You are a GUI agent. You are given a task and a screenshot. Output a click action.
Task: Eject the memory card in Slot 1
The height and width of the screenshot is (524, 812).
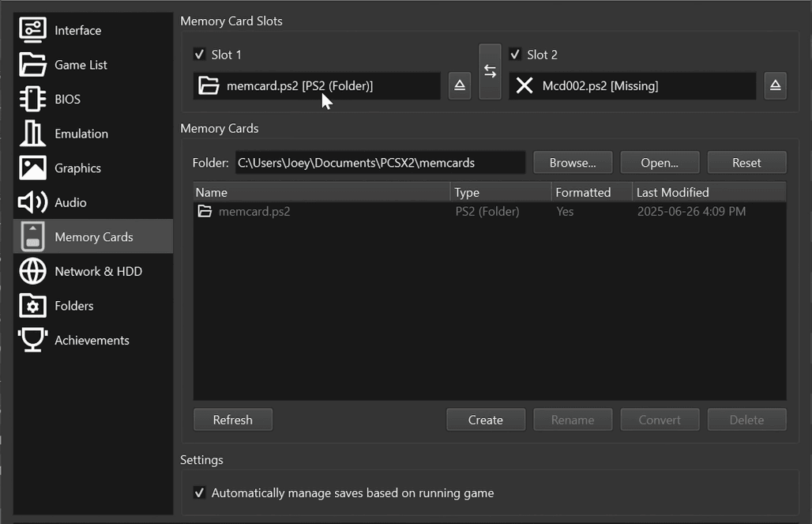click(459, 85)
